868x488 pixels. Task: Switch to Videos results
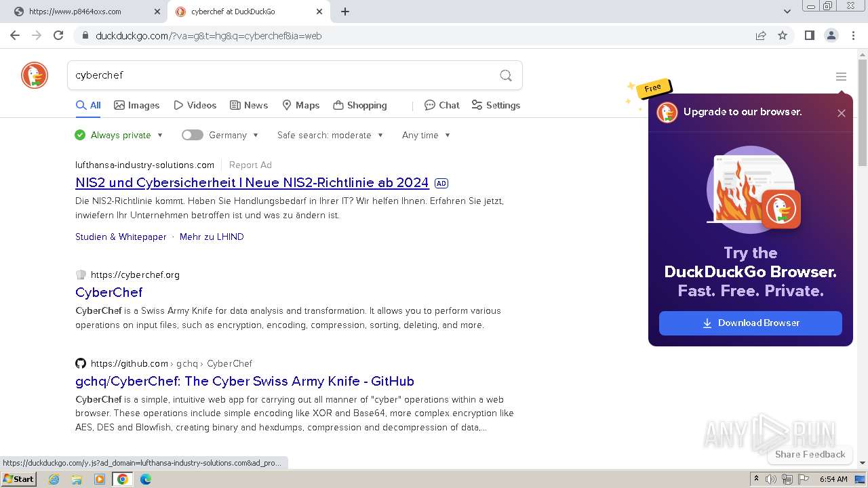[x=195, y=105]
